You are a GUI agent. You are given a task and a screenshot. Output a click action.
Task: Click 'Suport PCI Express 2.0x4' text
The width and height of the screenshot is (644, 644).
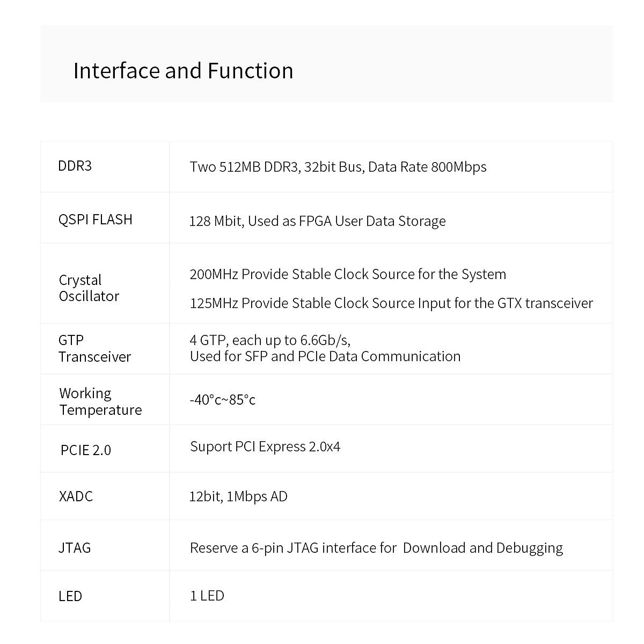click(x=265, y=447)
